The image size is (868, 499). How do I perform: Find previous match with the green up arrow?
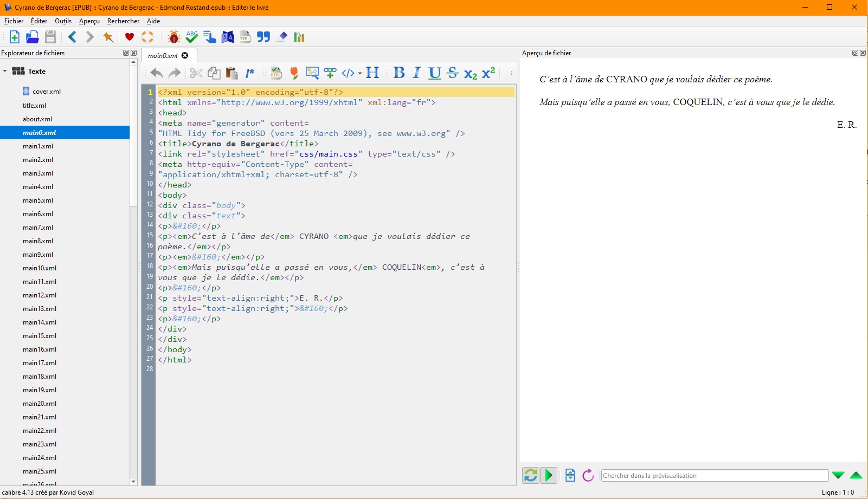(x=856, y=476)
